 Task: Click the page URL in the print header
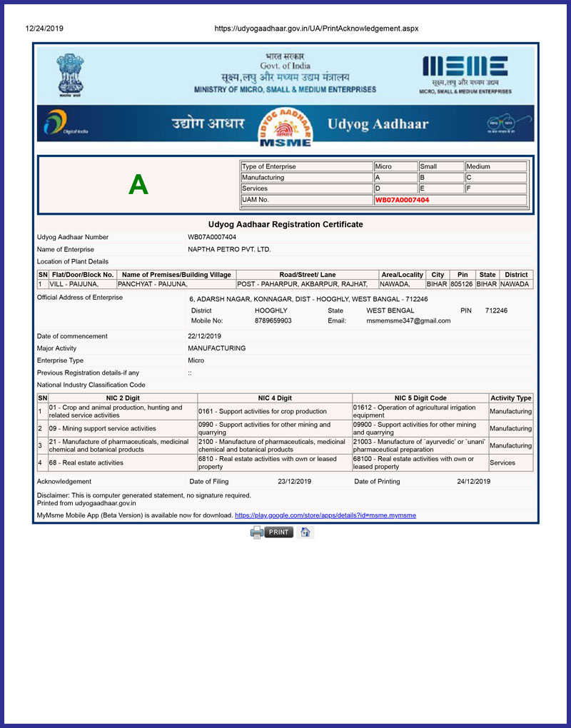coord(316,29)
